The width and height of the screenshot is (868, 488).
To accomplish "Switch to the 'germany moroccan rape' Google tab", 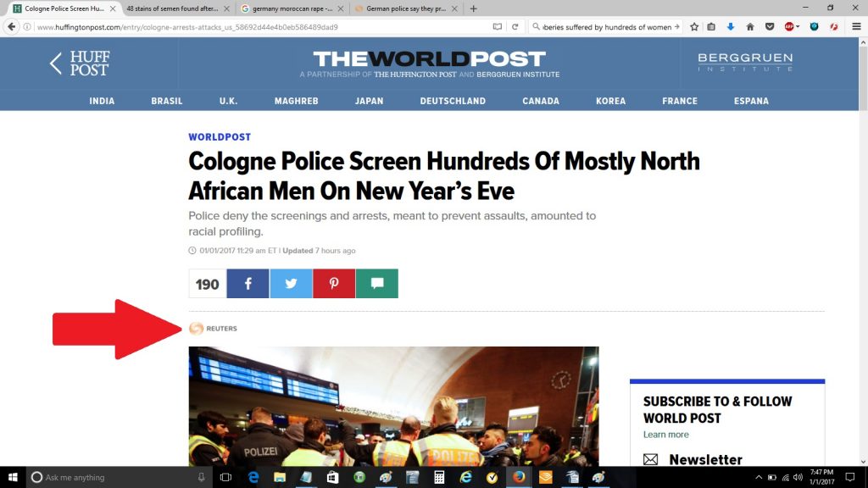I will click(293, 8).
